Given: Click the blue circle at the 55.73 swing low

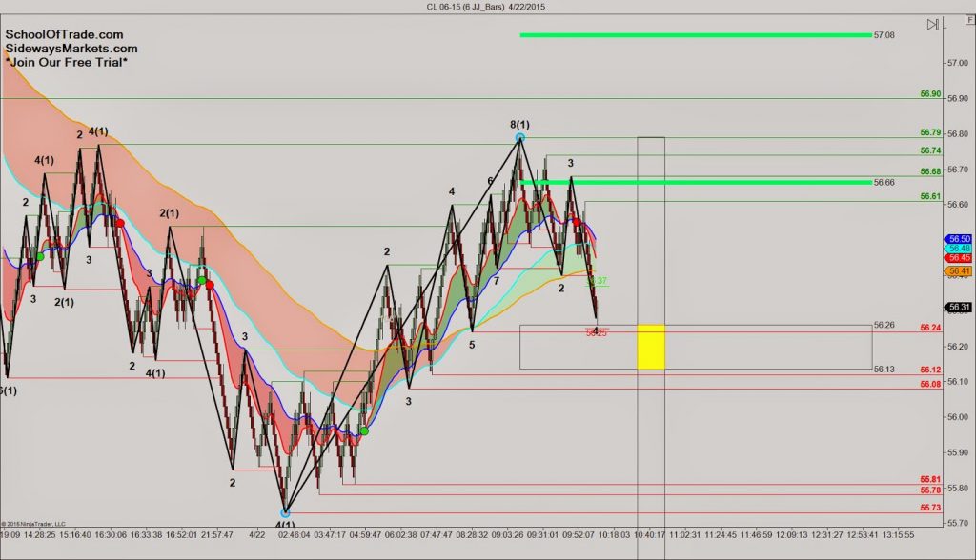Looking at the screenshot, I should click(285, 513).
